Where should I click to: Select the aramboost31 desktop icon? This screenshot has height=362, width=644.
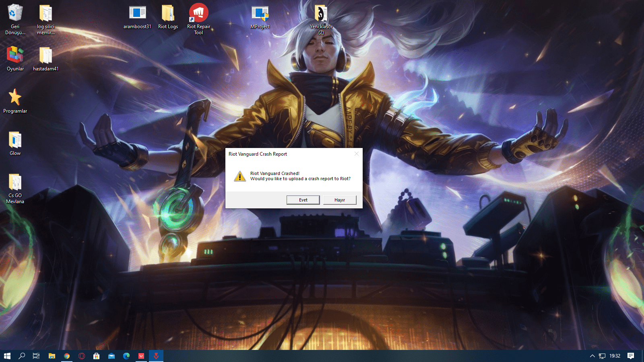point(137,17)
